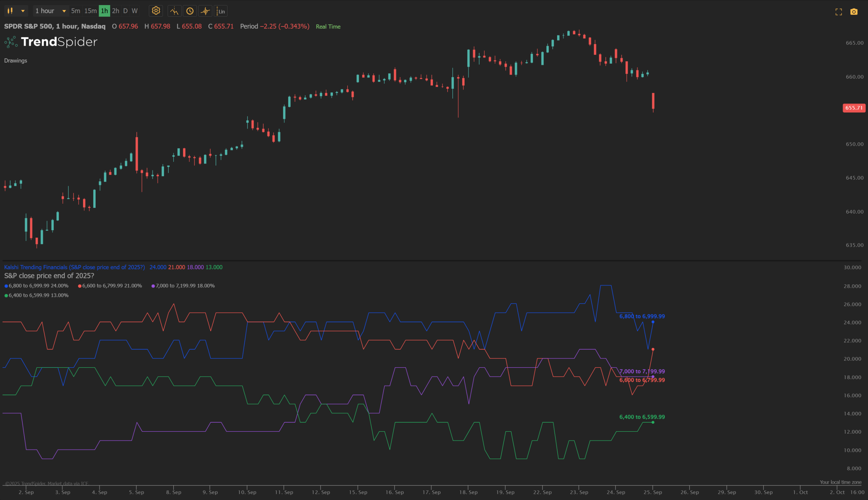The image size is (868, 500).
Task: Toggle the Lin linear scale setting
Action: tap(220, 11)
